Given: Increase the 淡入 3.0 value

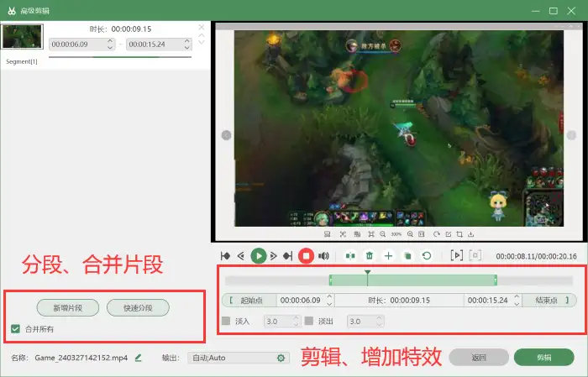Looking at the screenshot, I should click(296, 317).
